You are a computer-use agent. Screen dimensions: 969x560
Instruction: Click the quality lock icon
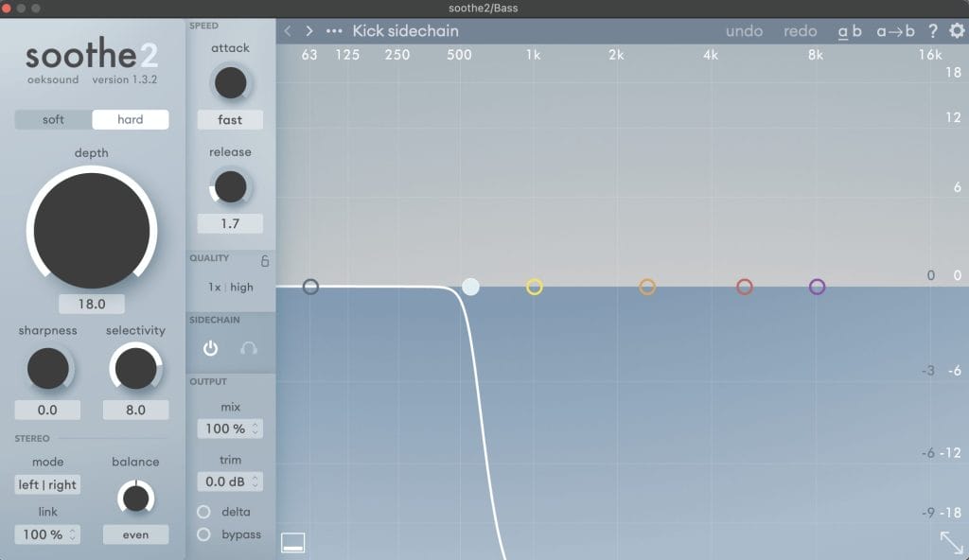click(265, 260)
